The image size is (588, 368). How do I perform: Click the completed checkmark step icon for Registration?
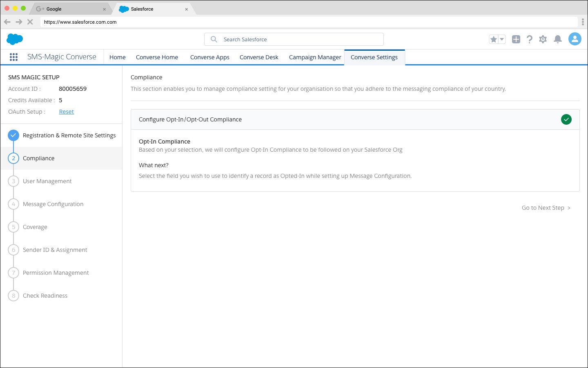point(13,135)
